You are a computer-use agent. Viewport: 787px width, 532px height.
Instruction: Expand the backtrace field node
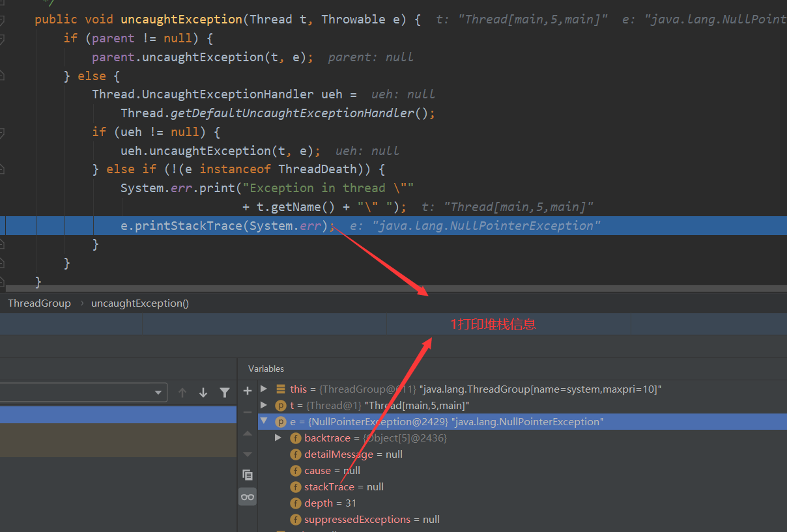point(279,438)
